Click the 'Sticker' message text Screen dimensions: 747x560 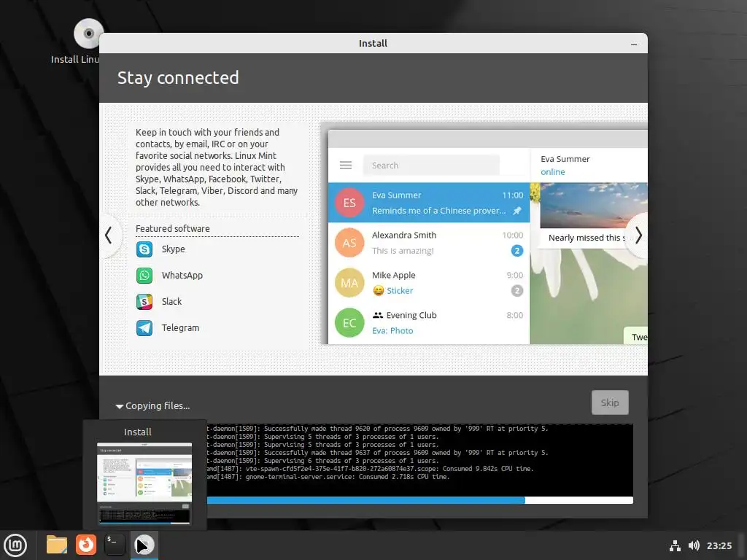click(x=400, y=290)
